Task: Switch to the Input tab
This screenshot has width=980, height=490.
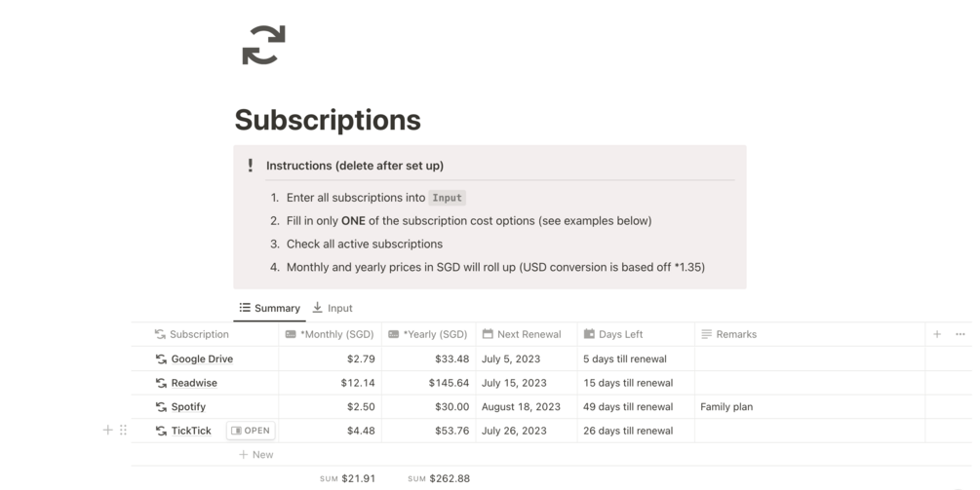Action: pyautogui.click(x=333, y=308)
